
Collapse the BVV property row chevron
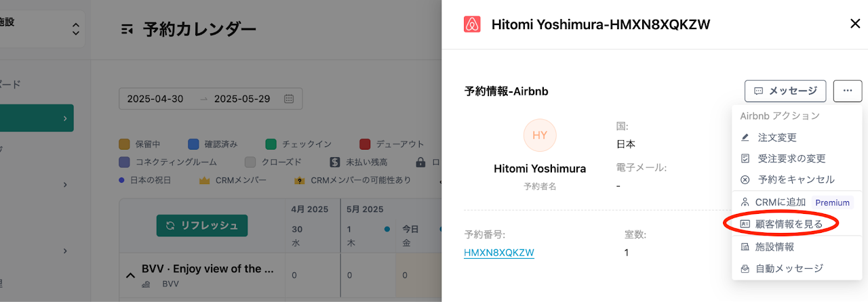pyautogui.click(x=130, y=275)
